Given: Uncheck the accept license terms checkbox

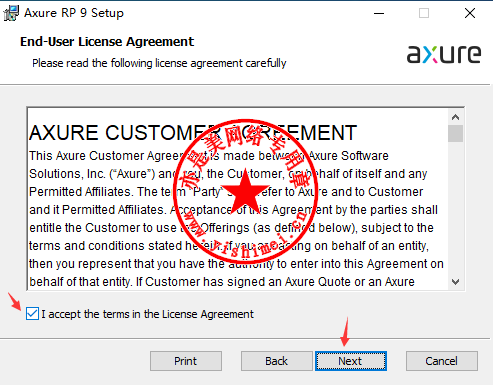Looking at the screenshot, I should (x=32, y=314).
